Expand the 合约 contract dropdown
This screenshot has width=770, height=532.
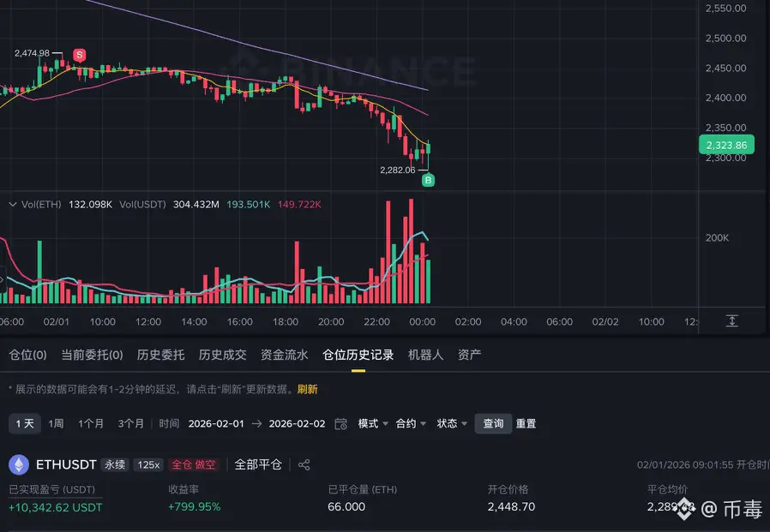click(x=411, y=423)
